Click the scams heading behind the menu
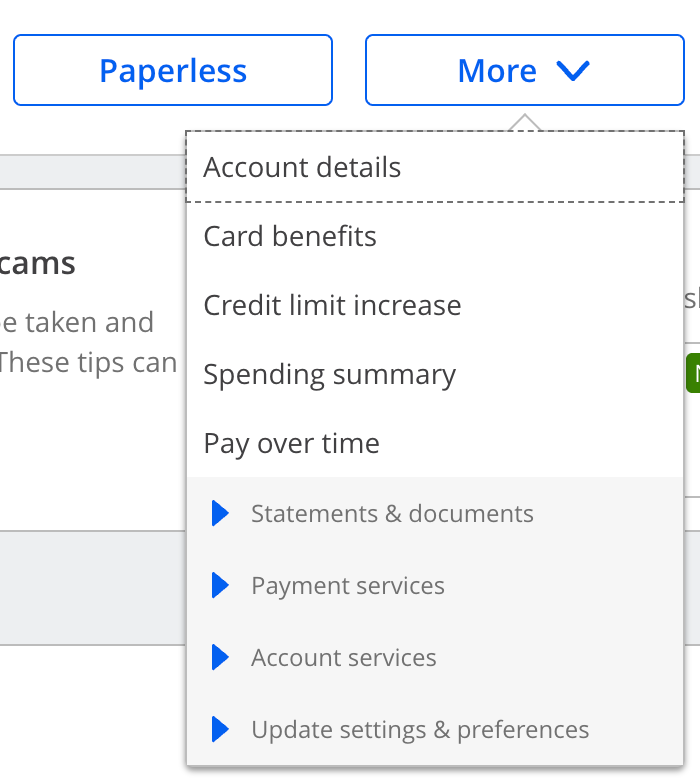Image resolution: width=700 pixels, height=782 pixels. tap(38, 264)
